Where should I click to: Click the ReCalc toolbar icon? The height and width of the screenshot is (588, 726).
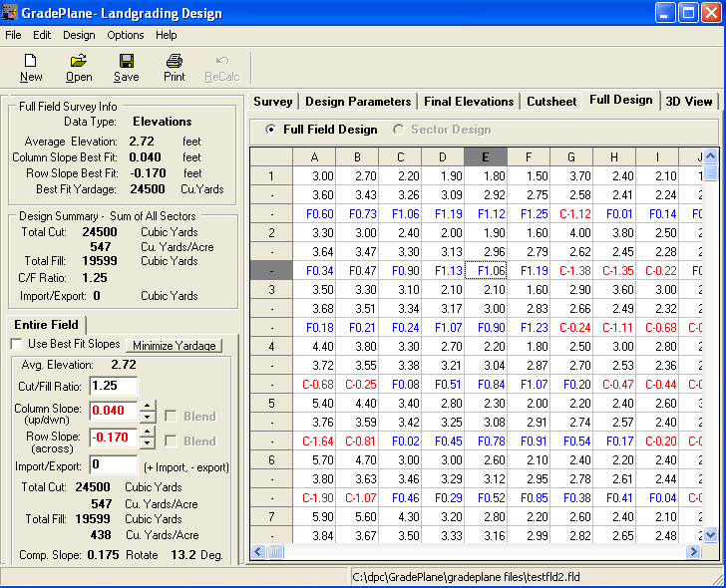click(221, 67)
